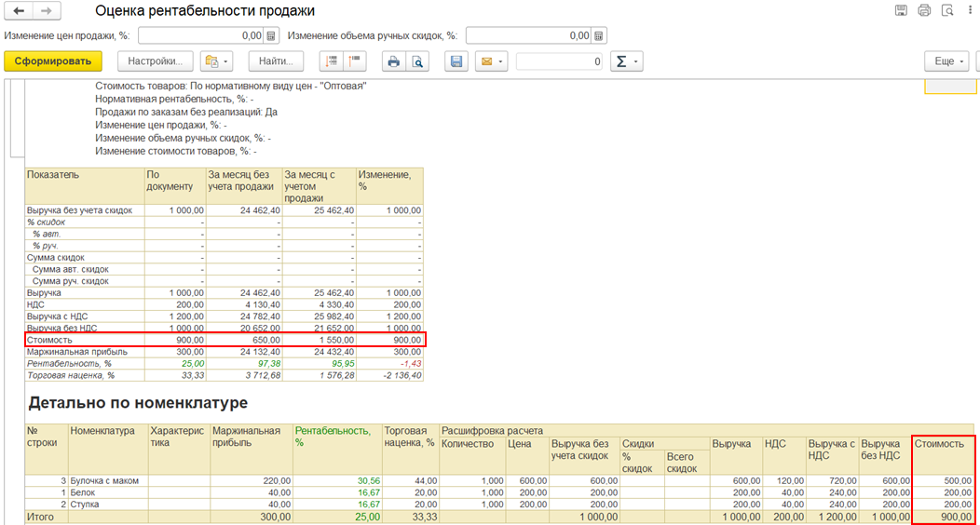Image resolution: width=980 pixels, height=525 pixels.
Task: Click the print icon in toolbar
Action: pyautogui.click(x=393, y=61)
